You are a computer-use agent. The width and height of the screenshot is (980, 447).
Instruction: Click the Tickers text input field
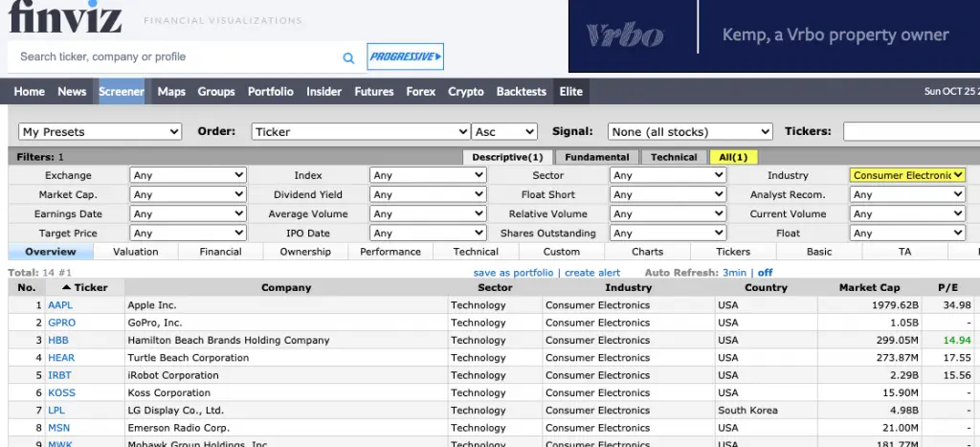(x=911, y=131)
